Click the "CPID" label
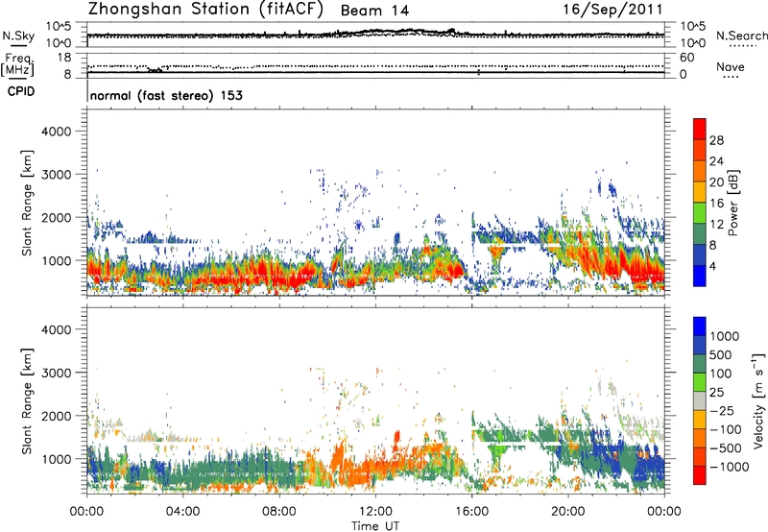The image size is (768, 532). click(21, 91)
